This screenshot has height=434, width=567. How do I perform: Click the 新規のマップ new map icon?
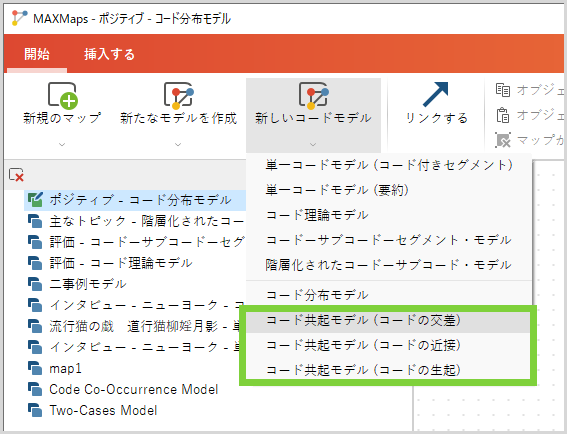coord(63,95)
